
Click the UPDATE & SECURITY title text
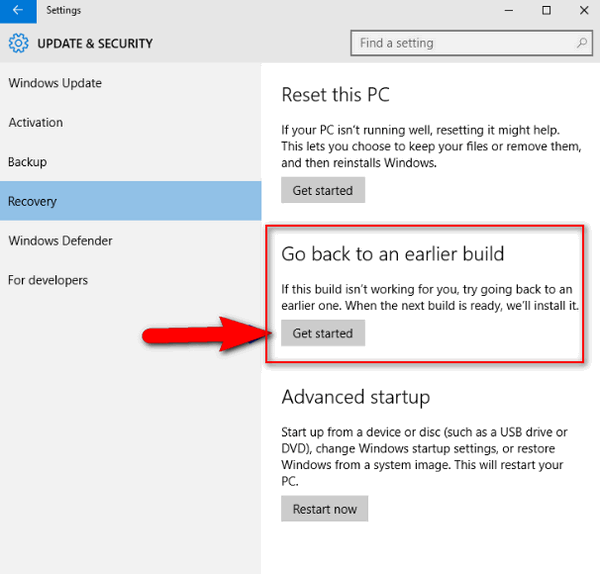coord(95,44)
